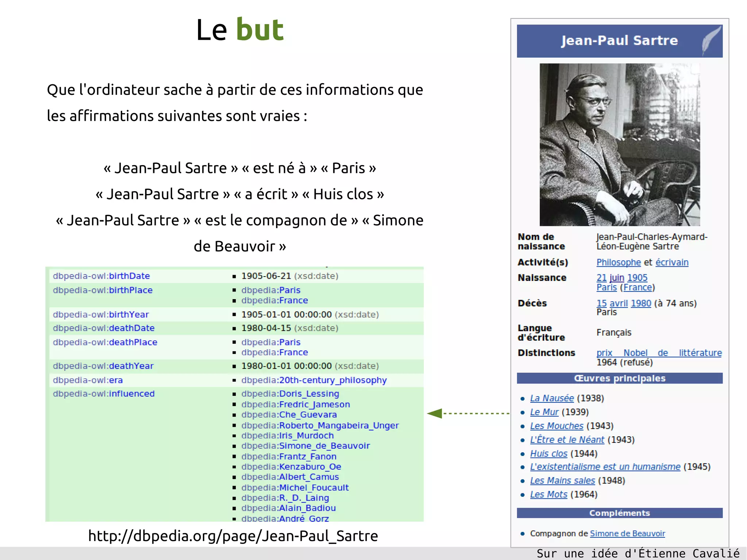This screenshot has height=560, width=747.
Task: Open the 21 juin birth date link
Action: (610, 278)
